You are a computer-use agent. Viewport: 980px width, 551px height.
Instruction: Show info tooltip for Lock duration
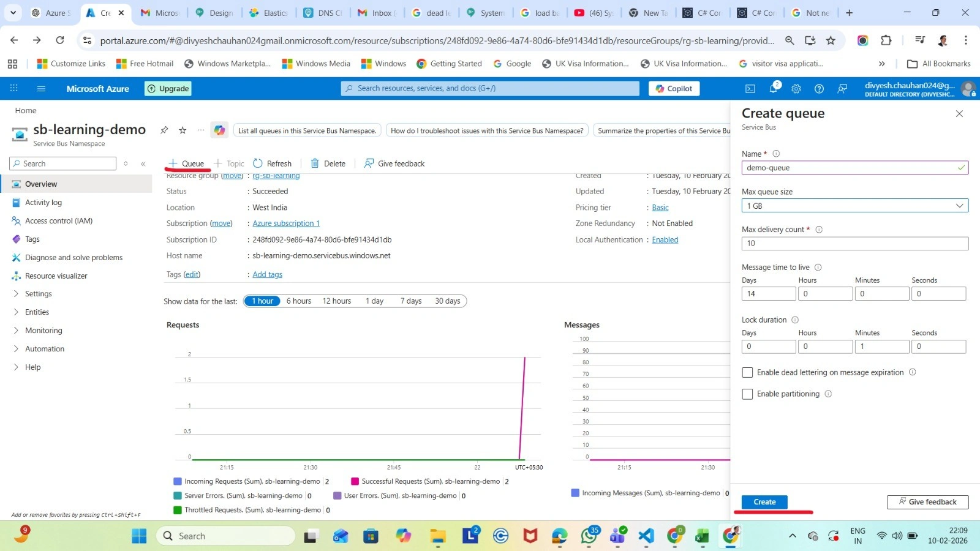click(x=795, y=320)
